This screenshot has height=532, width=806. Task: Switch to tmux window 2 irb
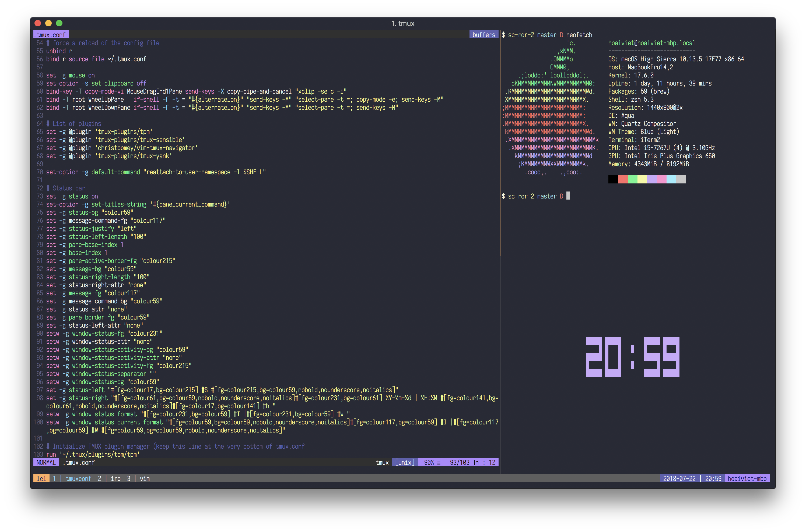click(x=109, y=478)
